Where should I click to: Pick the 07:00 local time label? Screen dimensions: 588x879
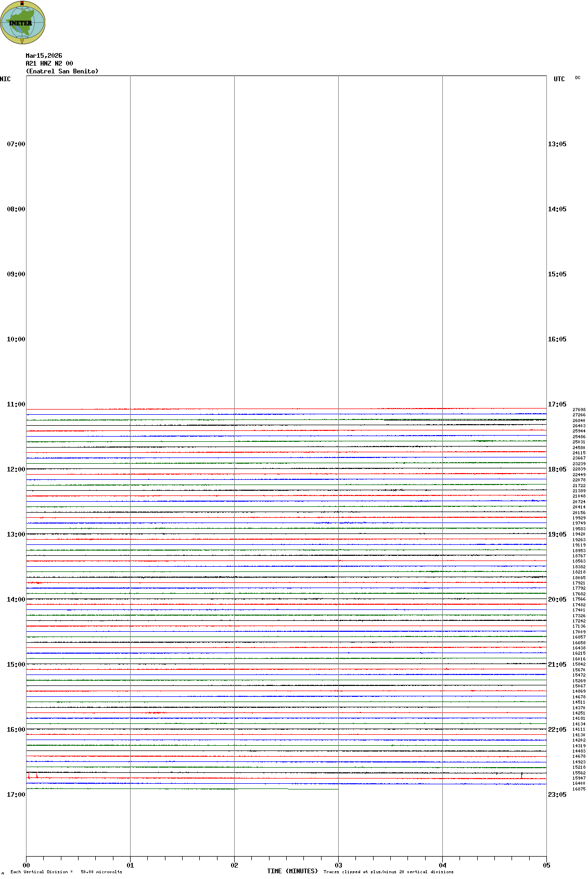[x=16, y=144]
